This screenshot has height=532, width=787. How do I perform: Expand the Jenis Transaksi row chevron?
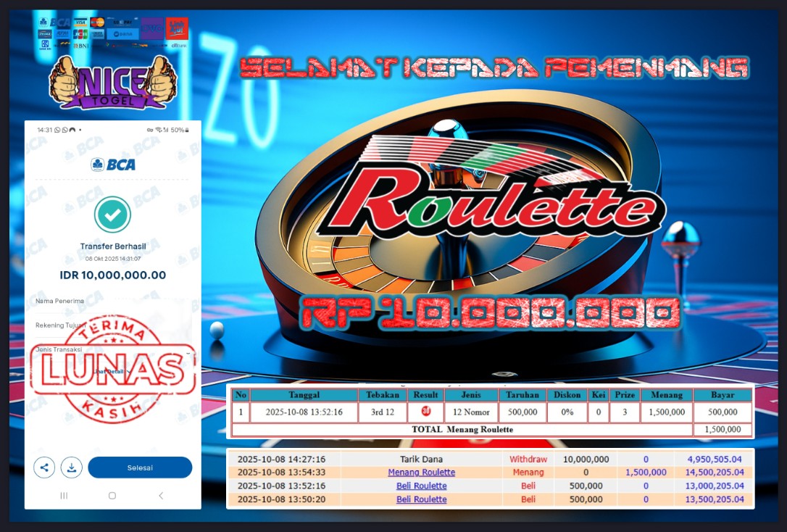(188, 352)
